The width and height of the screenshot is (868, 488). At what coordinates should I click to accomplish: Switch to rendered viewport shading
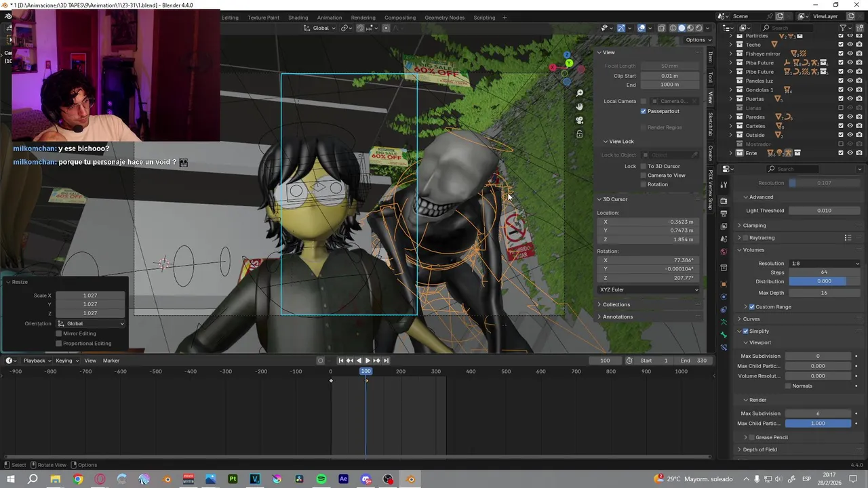pos(699,28)
